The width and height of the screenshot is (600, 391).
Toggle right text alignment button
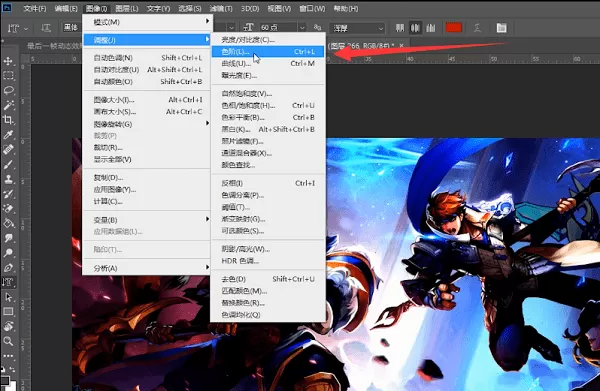[431, 28]
